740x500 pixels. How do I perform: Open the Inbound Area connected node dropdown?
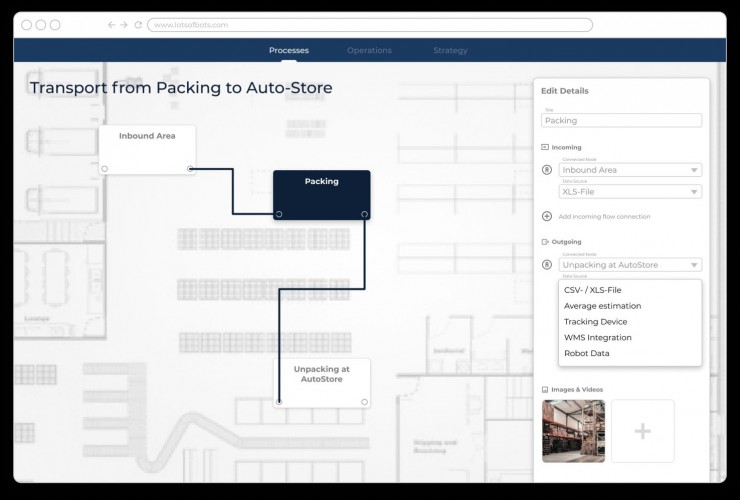[630, 170]
